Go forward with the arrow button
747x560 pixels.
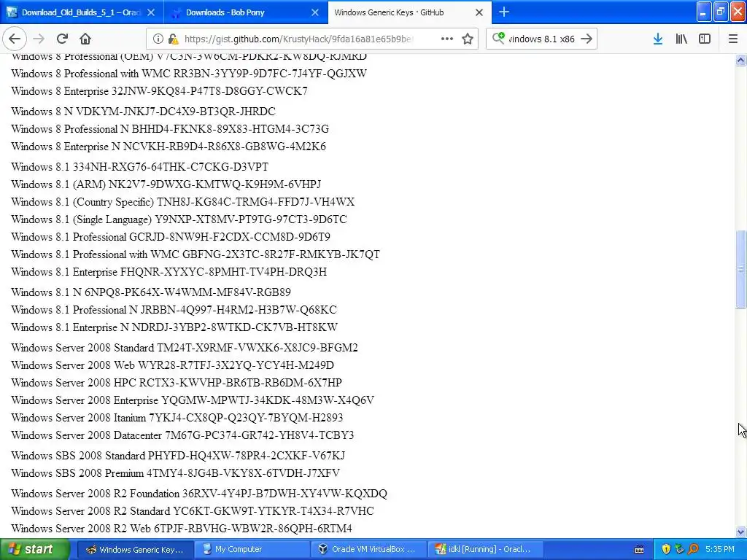point(39,39)
